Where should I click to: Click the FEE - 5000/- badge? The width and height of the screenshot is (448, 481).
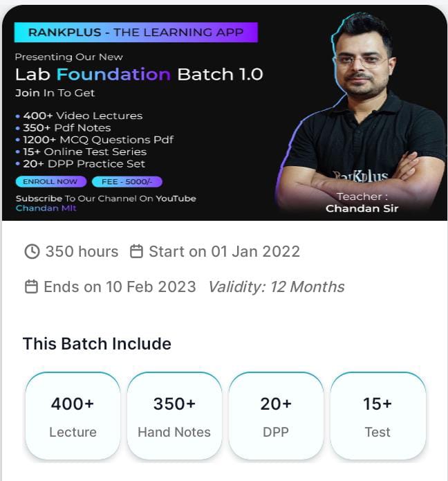point(127,182)
